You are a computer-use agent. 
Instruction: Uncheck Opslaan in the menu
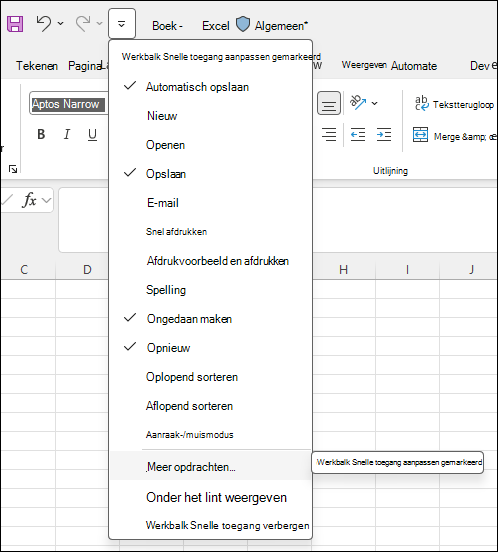(210, 174)
